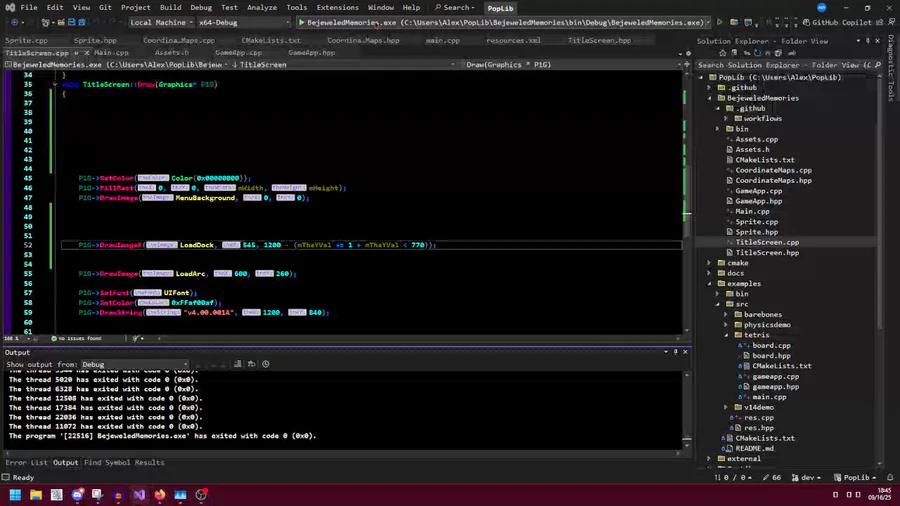Open the Extensions menu

pos(338,7)
